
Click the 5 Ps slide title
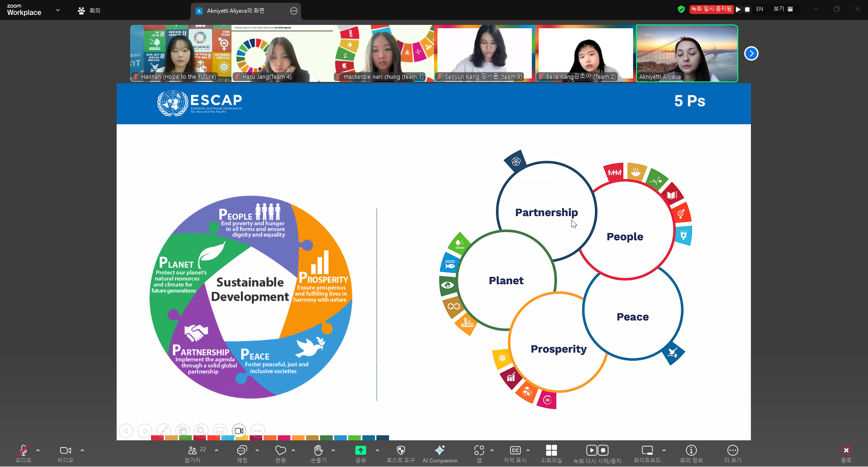[x=690, y=101]
